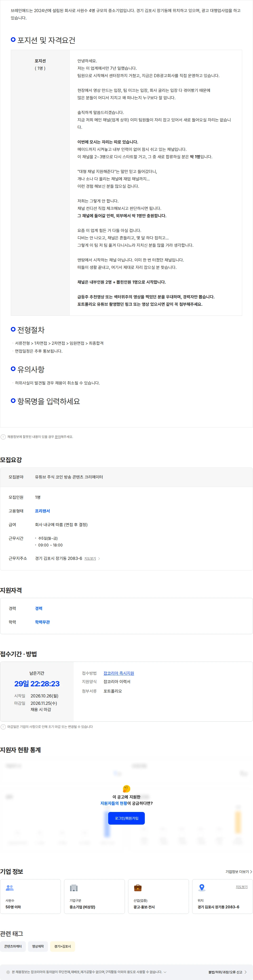Click the people icon in 사원수 card
Viewport: 253px width, 980px height.
pyautogui.click(x=9, y=888)
